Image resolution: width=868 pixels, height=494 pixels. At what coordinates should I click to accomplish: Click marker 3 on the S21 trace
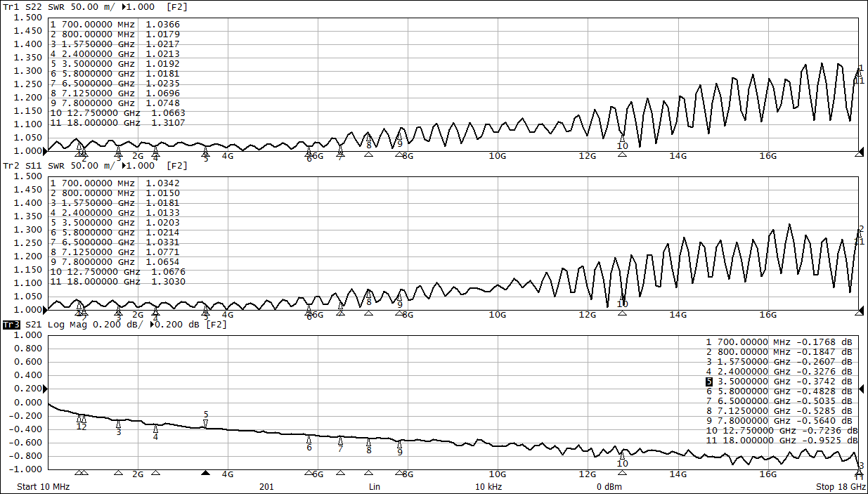(x=118, y=424)
